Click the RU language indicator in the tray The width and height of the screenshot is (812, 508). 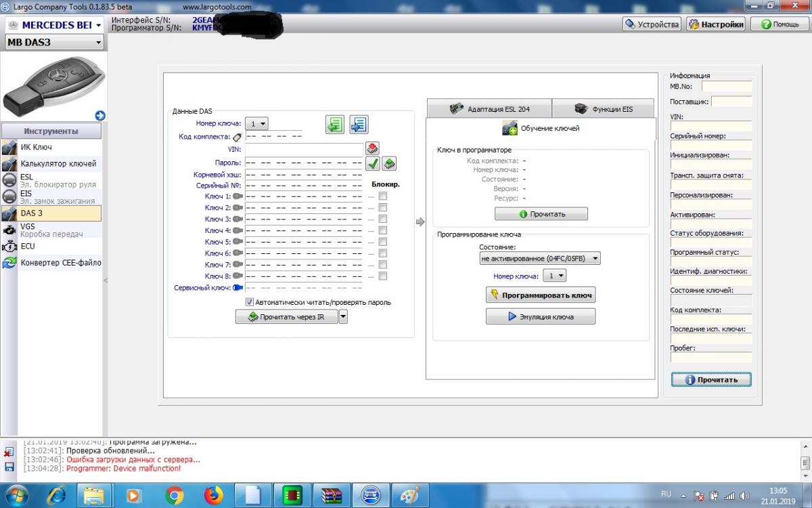click(x=667, y=496)
